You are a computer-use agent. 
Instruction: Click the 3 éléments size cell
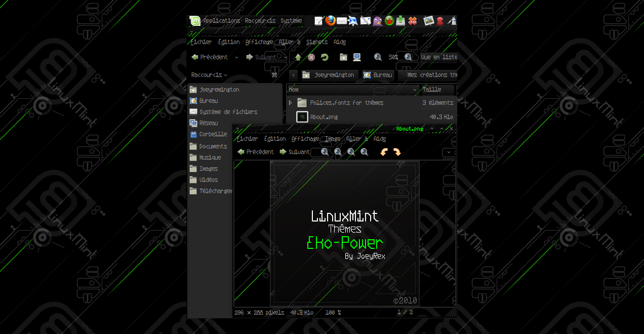point(438,103)
